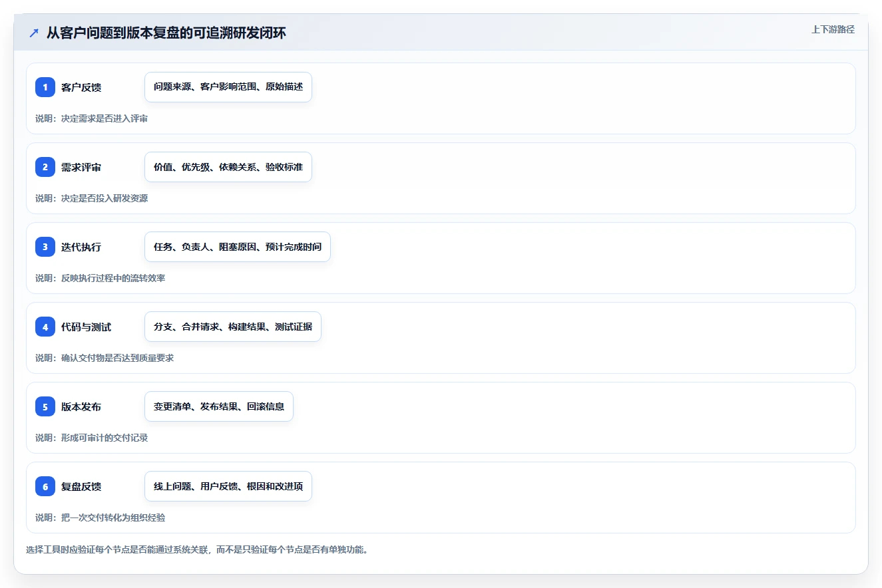Click the note 说明：把一次交付转化为组织经验

tap(101, 517)
